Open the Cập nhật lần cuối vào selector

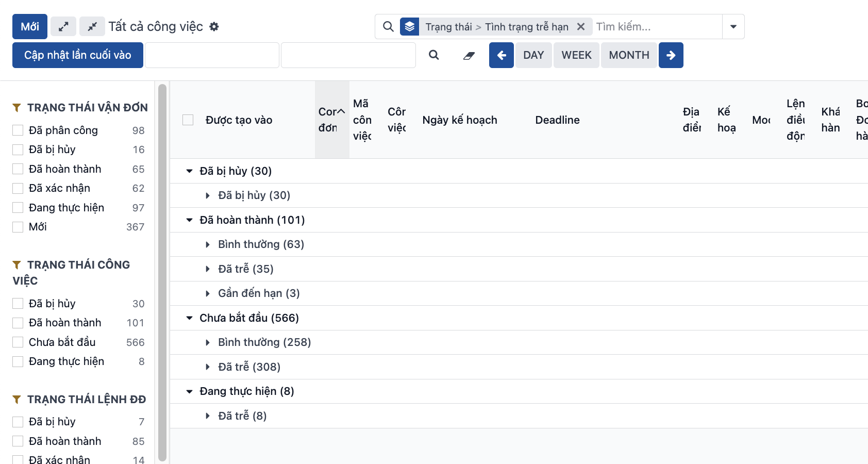click(x=78, y=55)
